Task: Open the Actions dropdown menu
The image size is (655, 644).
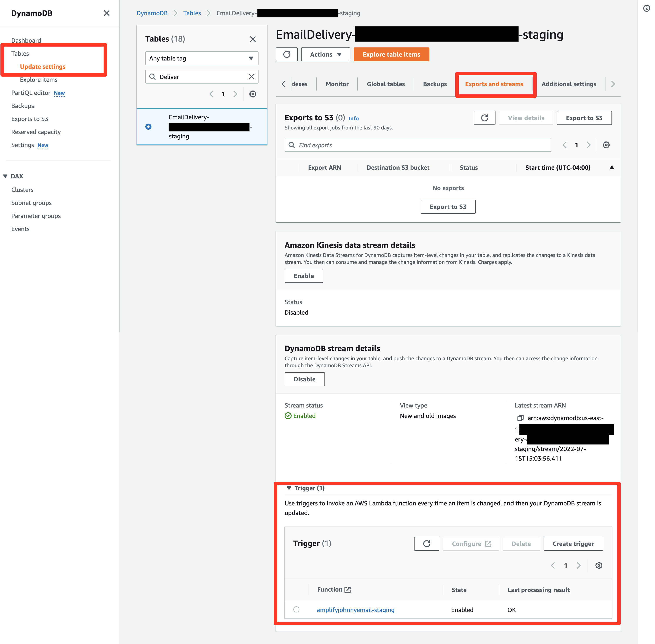Action: 325,54
